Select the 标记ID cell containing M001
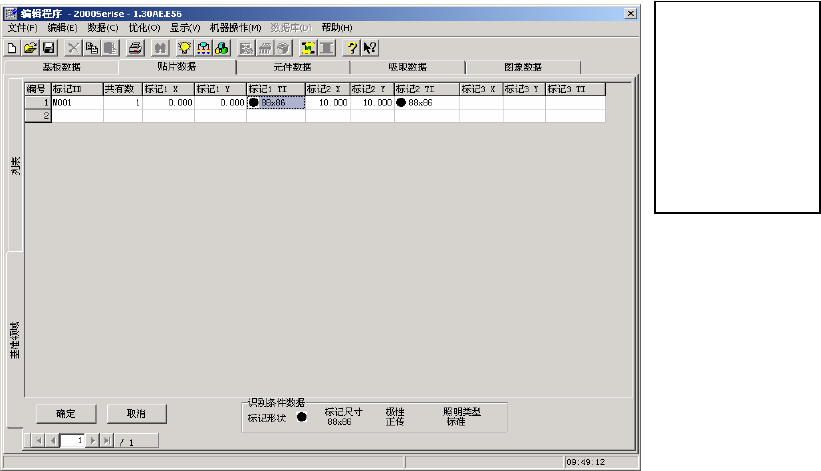 [x=77, y=103]
